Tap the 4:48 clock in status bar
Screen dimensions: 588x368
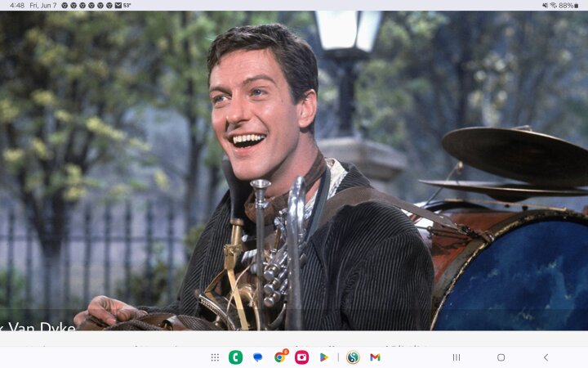click(17, 5)
